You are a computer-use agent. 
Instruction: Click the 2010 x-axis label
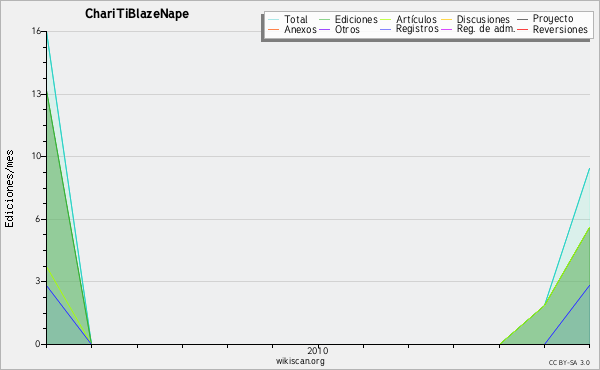[318, 350]
